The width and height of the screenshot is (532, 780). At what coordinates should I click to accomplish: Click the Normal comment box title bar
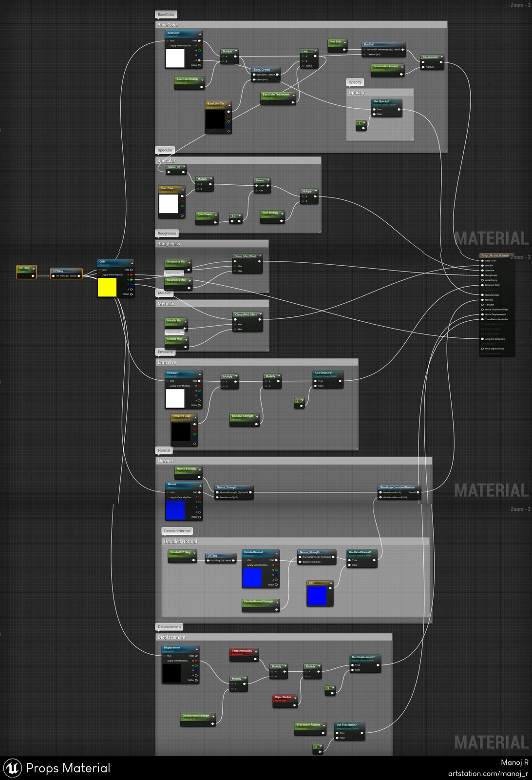(294, 461)
